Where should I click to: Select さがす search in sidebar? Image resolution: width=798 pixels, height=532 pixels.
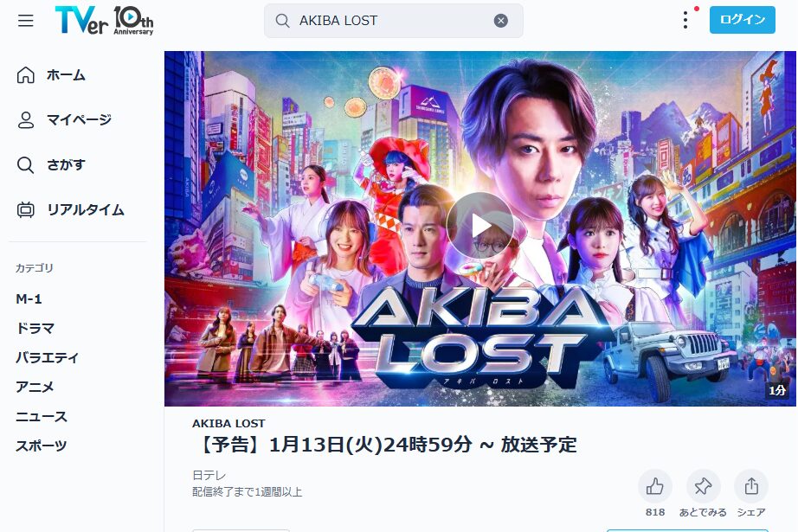click(x=51, y=164)
